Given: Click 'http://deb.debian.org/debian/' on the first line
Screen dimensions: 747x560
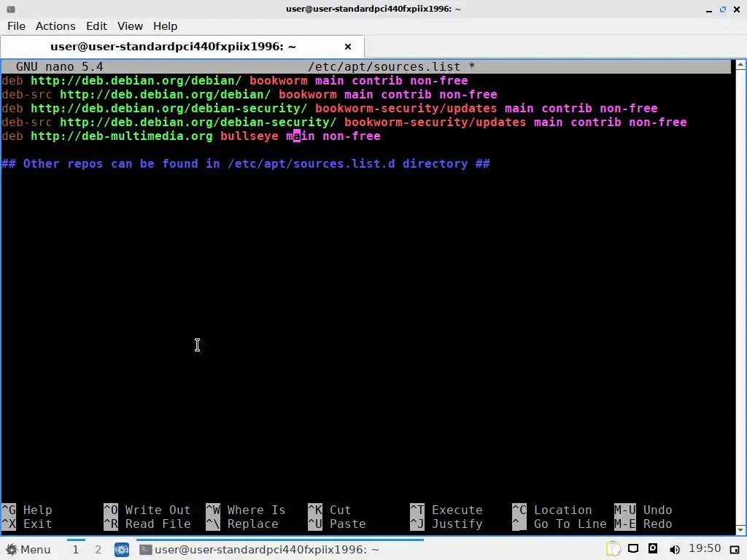Looking at the screenshot, I should coord(136,80).
